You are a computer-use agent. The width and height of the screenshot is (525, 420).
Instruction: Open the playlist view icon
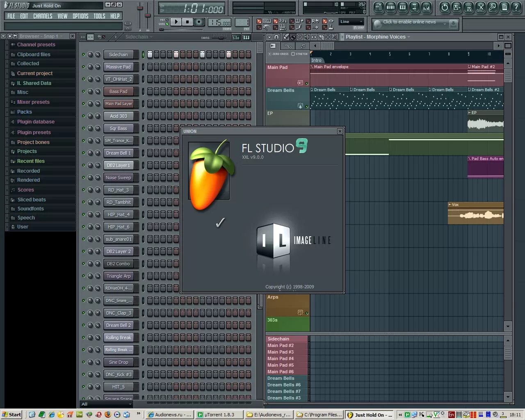click(x=379, y=7)
